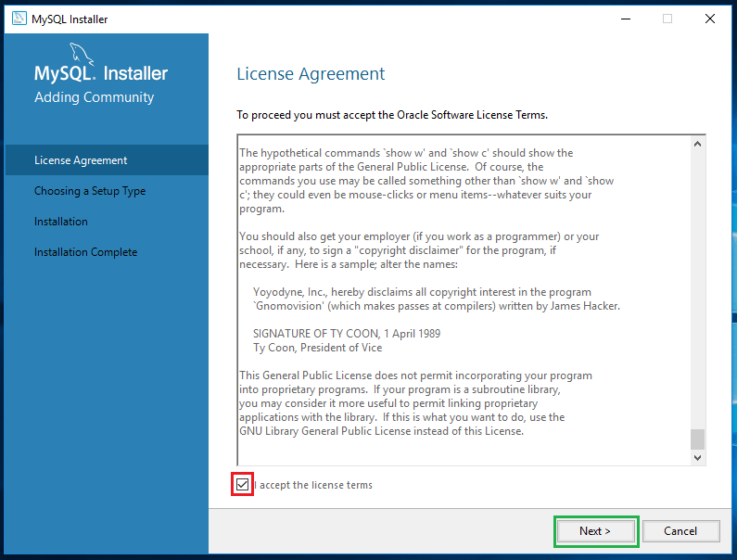This screenshot has width=737, height=560.
Task: Proceed with the Next > button
Action: (x=595, y=531)
